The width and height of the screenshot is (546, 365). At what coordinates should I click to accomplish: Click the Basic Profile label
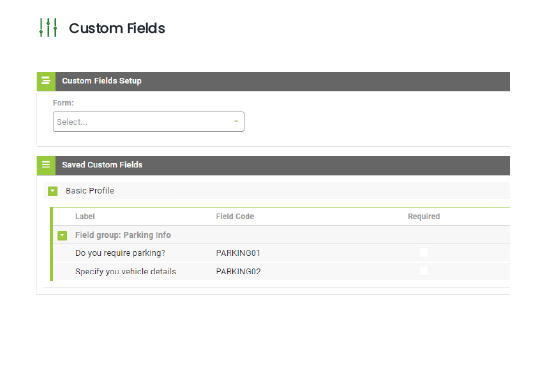tap(90, 191)
